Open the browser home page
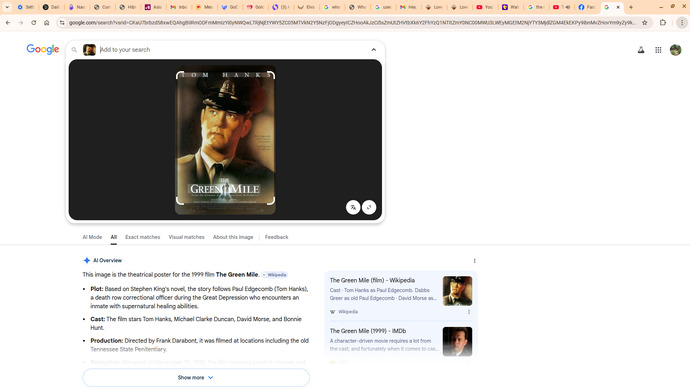 pyautogui.click(x=47, y=22)
